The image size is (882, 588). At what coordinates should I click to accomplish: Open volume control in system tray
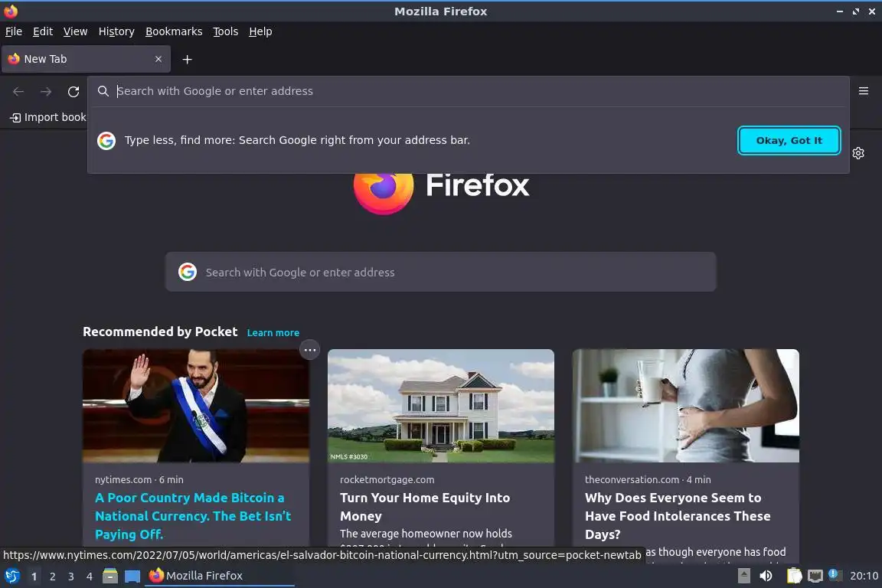pyautogui.click(x=766, y=576)
